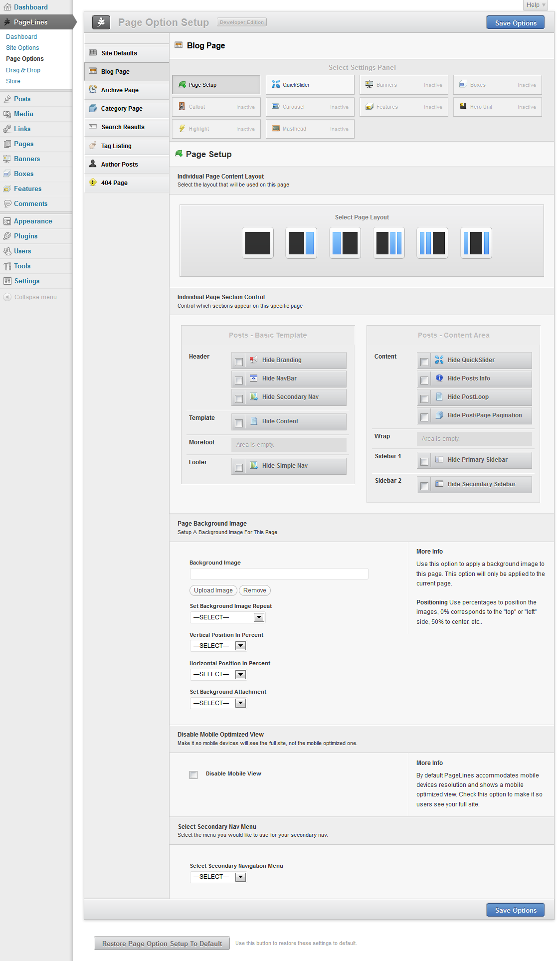Check the Hide Branding checkbox

(239, 362)
